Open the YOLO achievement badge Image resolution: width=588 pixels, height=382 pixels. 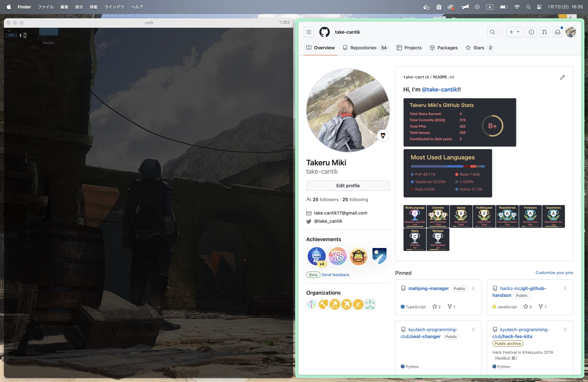tap(337, 256)
